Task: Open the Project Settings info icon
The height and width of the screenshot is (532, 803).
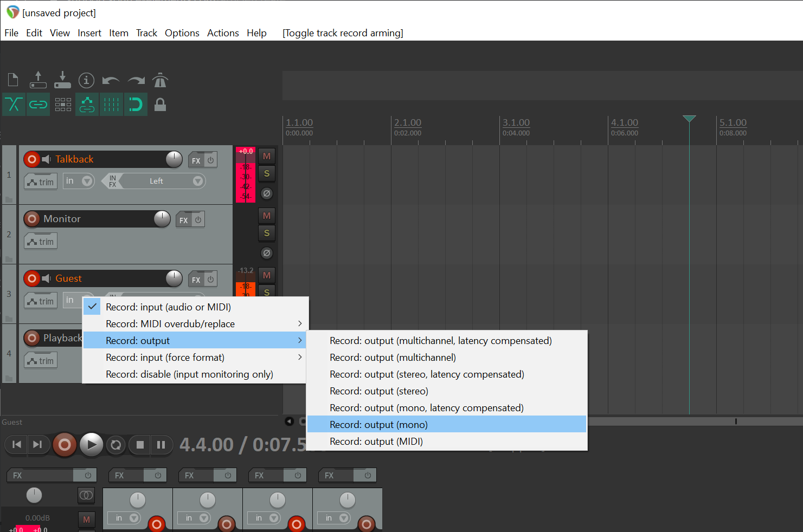Action: point(86,80)
